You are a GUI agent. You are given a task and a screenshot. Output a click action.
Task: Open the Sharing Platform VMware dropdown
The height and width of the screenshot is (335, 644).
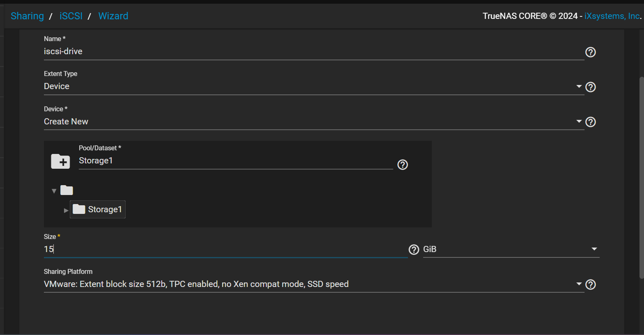tap(314, 284)
